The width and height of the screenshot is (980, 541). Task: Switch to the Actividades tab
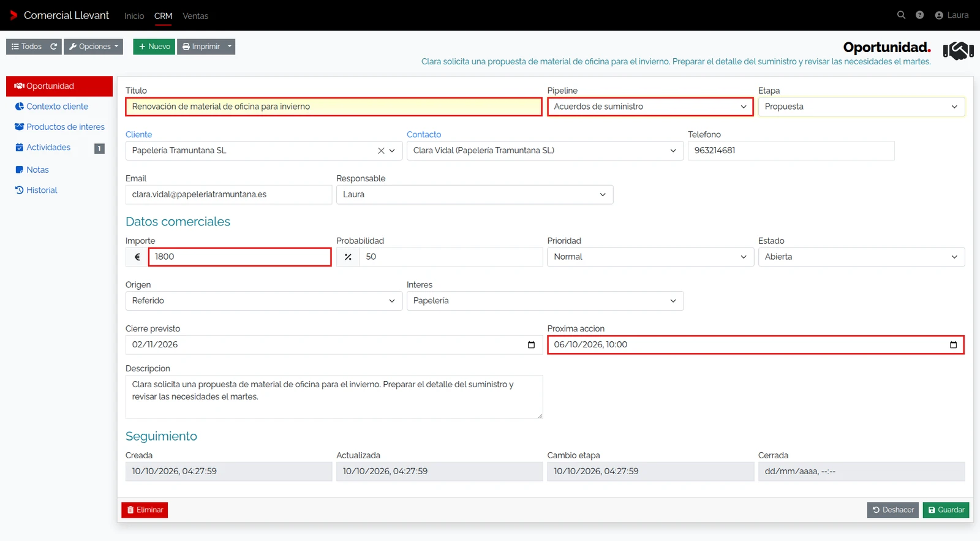tap(59, 148)
